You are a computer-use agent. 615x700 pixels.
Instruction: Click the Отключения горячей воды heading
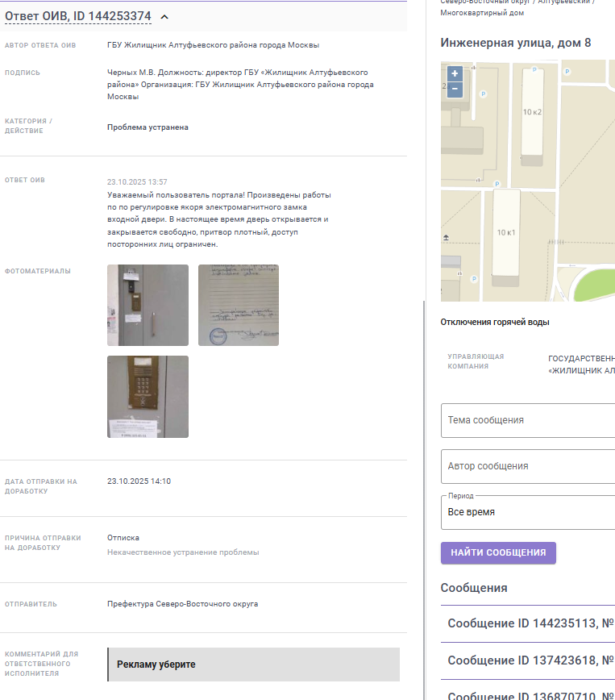495,322
